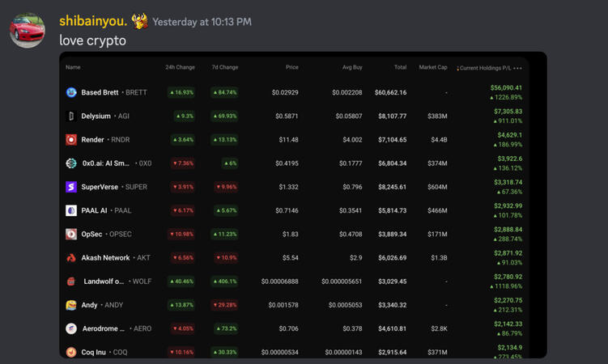This screenshot has width=608, height=364.
Task: Click the $383M Delysium market cap
Action: tap(437, 116)
